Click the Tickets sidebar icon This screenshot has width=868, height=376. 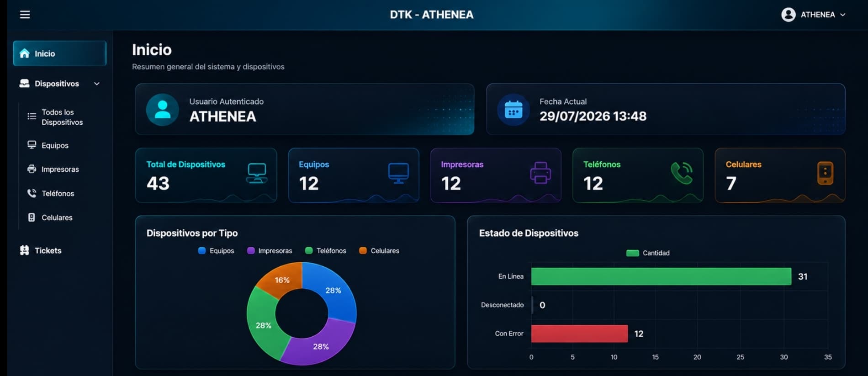(x=25, y=250)
